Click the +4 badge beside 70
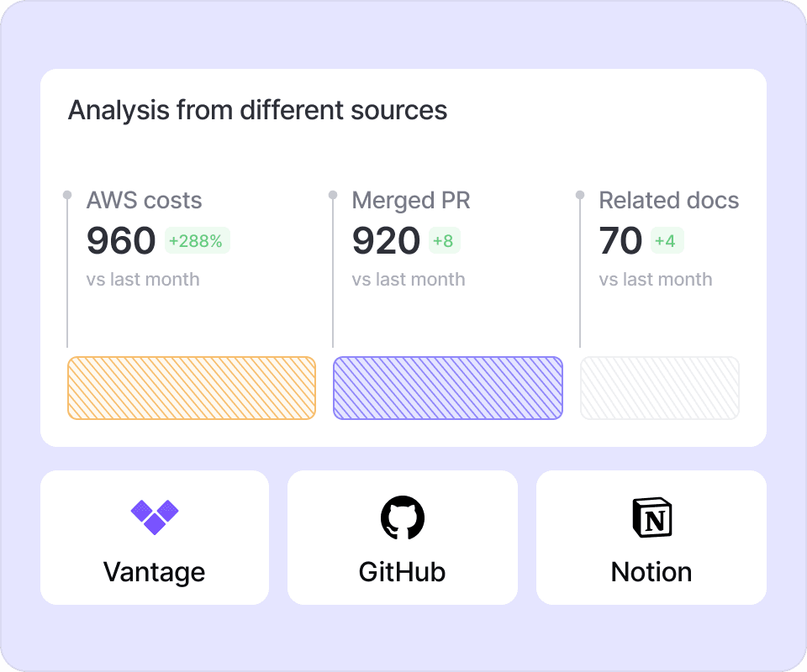 click(666, 241)
